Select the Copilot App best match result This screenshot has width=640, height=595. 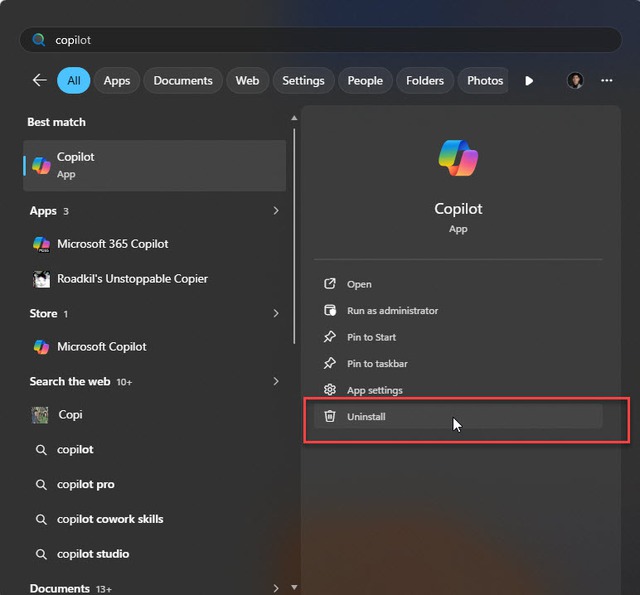pyautogui.click(x=154, y=165)
